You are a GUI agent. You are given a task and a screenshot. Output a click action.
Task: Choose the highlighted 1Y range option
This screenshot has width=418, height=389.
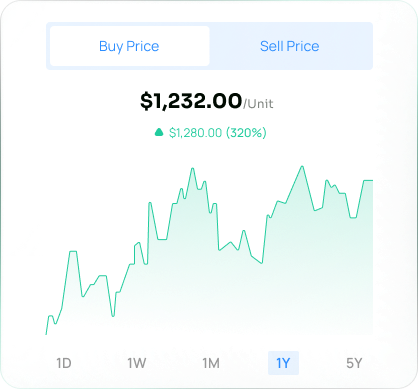pos(283,363)
